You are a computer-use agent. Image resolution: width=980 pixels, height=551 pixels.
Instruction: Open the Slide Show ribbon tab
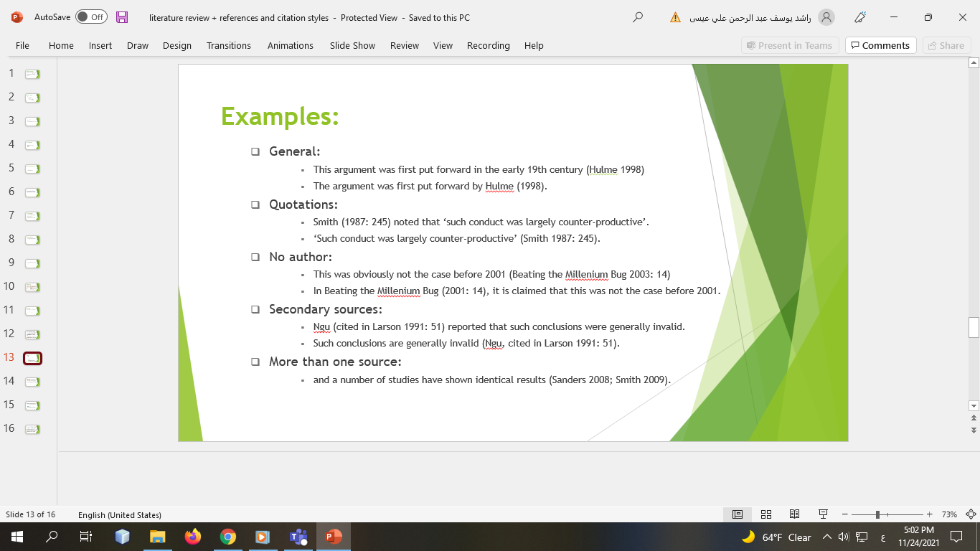tap(351, 45)
